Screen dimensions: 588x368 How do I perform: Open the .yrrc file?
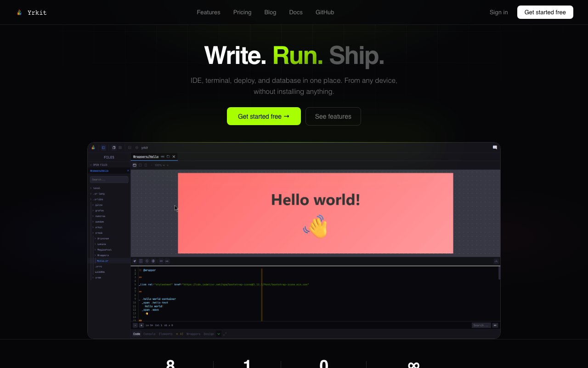pyautogui.click(x=98, y=266)
